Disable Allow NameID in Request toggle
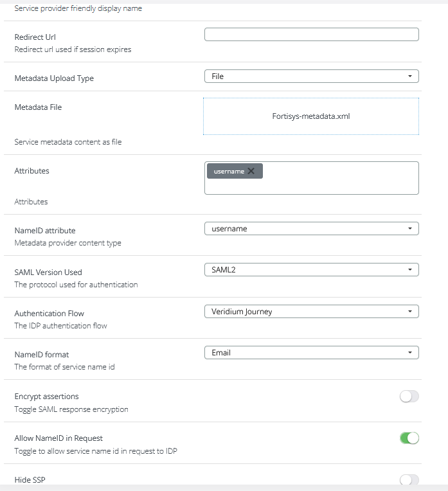The image size is (448, 491). 409,438
